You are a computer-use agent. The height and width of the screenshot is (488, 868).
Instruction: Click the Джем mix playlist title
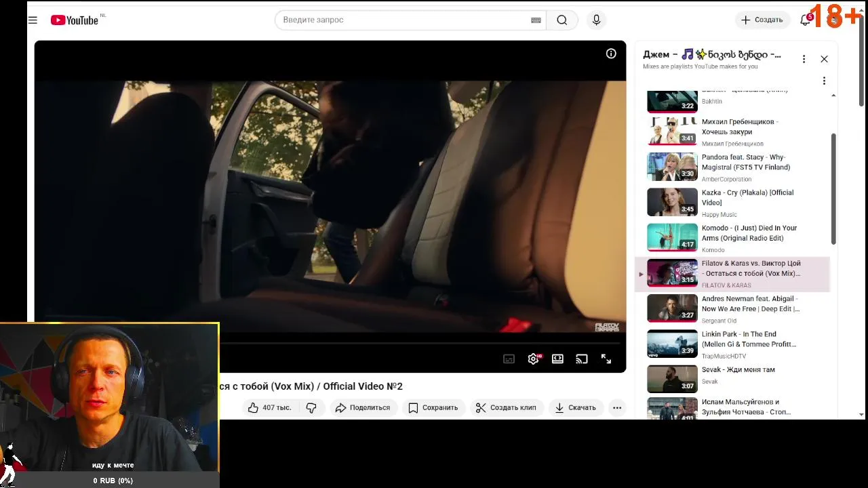tap(712, 54)
